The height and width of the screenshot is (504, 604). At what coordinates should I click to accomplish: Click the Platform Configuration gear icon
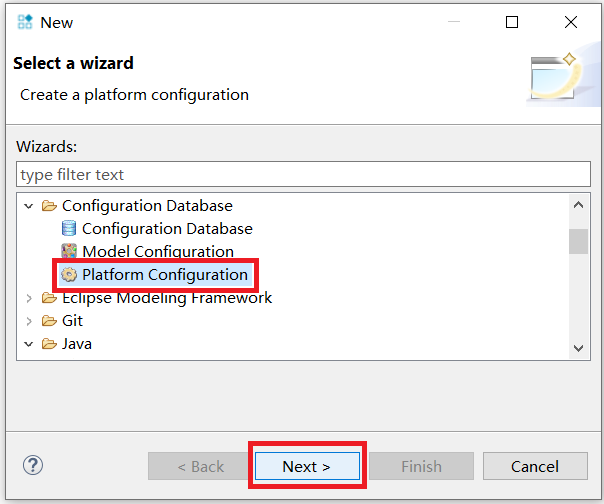pyautogui.click(x=69, y=275)
